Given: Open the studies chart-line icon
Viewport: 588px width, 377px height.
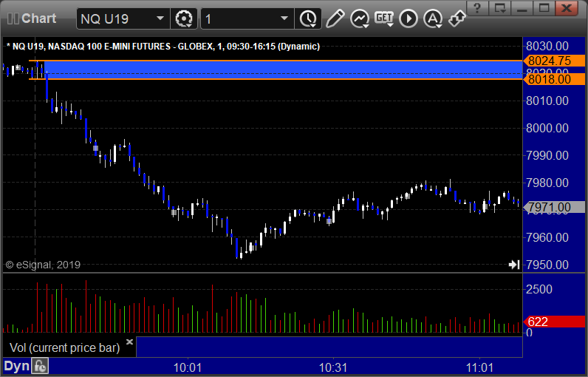Looking at the screenshot, I should click(360, 18).
